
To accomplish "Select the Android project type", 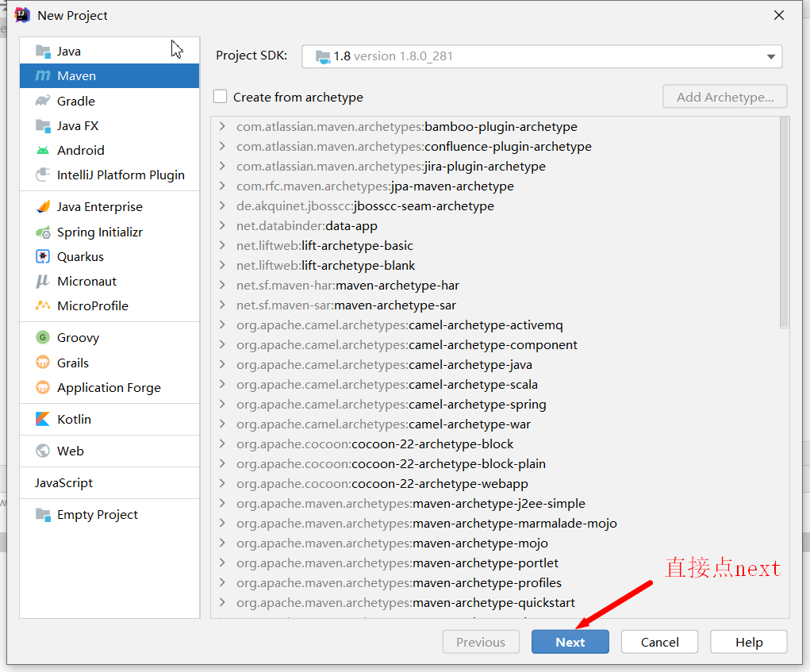I will (x=81, y=150).
